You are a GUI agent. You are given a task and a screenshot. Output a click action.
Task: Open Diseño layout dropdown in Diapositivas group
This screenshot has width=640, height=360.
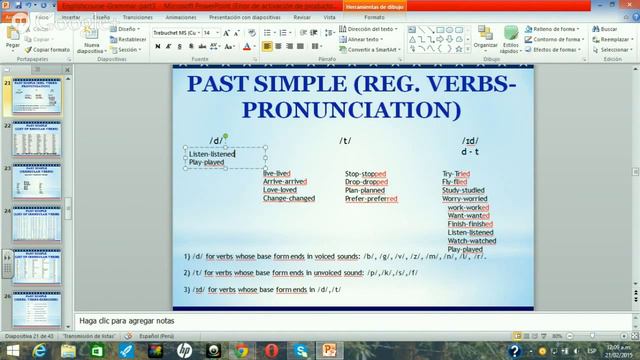pos(125,29)
